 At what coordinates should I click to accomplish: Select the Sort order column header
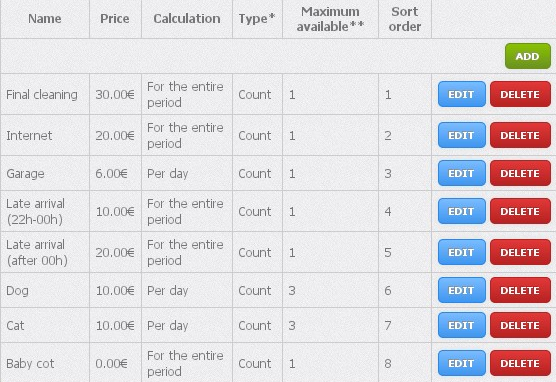pos(405,19)
